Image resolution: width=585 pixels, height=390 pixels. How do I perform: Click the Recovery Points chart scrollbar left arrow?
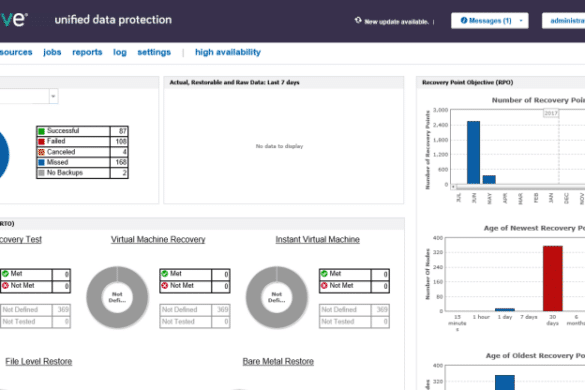pos(453,187)
